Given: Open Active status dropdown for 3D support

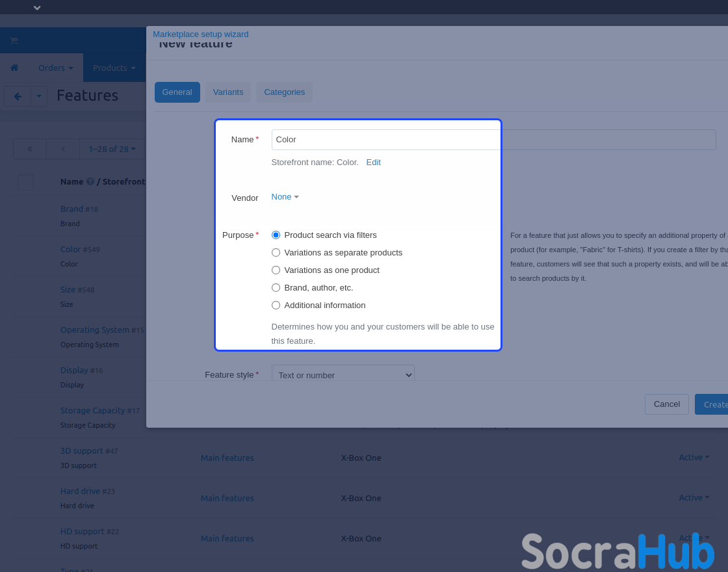Looking at the screenshot, I should [x=694, y=458].
